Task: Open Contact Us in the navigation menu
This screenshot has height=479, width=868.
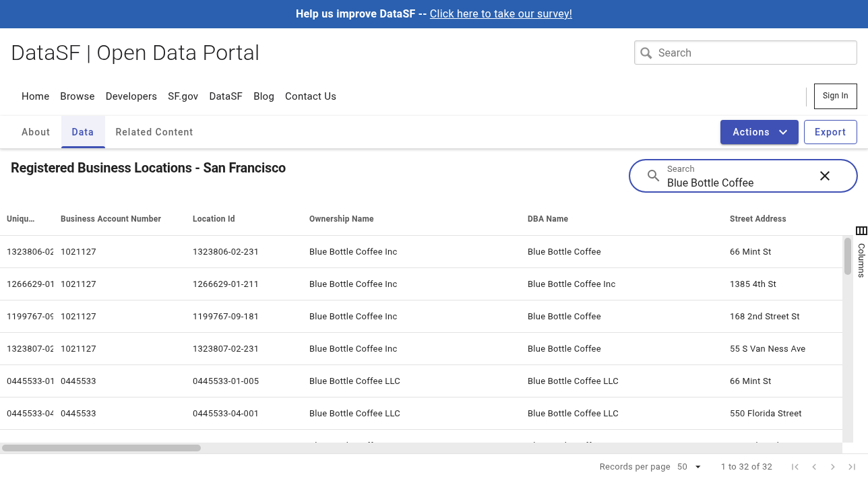Action: pyautogui.click(x=311, y=96)
